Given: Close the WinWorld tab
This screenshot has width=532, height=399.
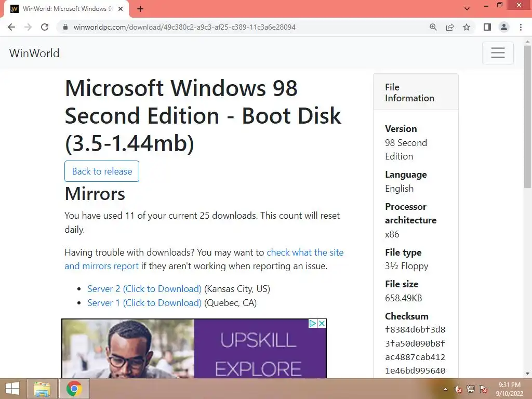Looking at the screenshot, I should point(121,9).
